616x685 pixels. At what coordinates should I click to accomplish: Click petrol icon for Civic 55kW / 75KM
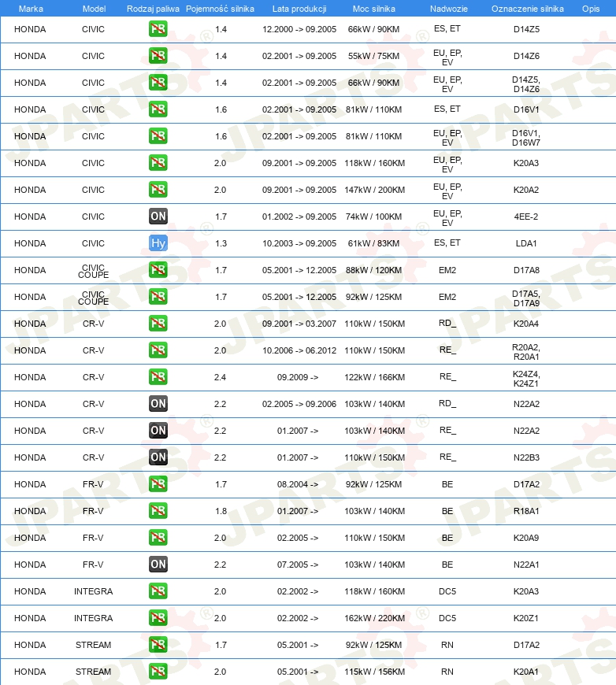click(158, 56)
